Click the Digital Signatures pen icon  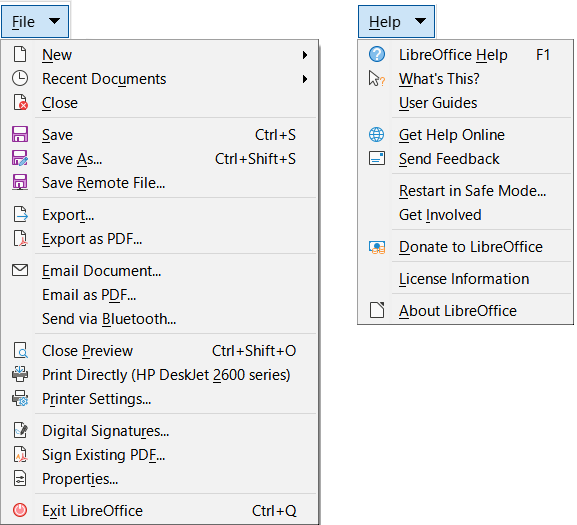[20, 430]
